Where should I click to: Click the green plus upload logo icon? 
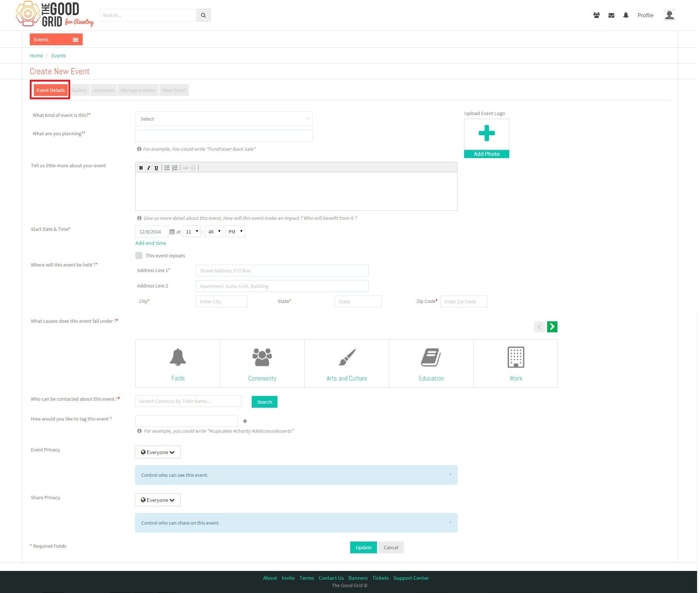[x=487, y=133]
